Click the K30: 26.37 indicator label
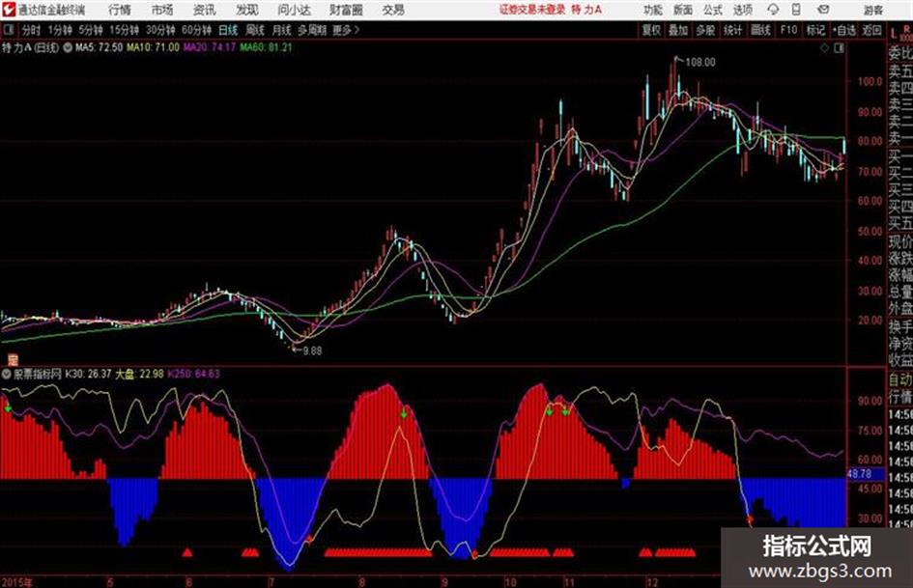 point(88,374)
